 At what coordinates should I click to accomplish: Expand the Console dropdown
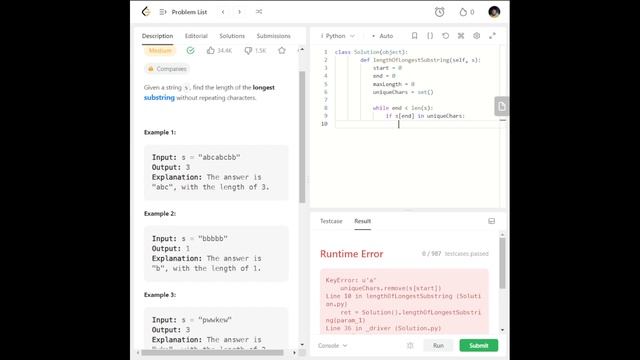[x=332, y=346]
